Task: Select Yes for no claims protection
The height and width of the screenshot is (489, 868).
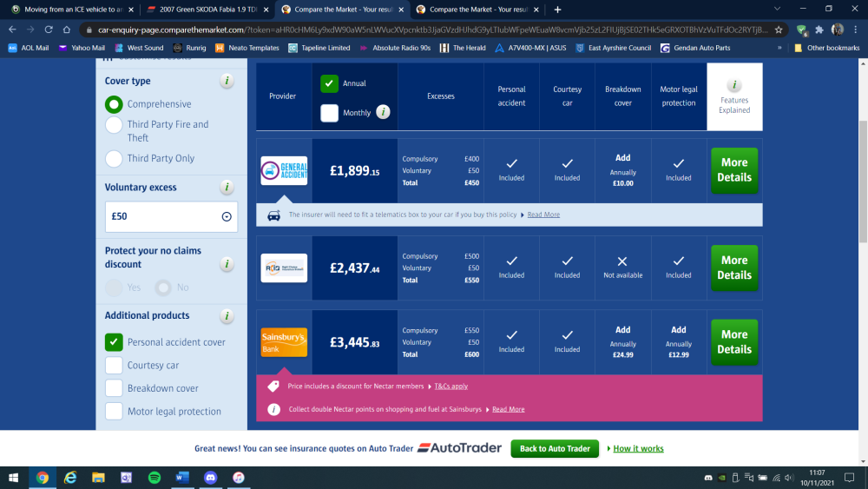Action: pyautogui.click(x=114, y=287)
